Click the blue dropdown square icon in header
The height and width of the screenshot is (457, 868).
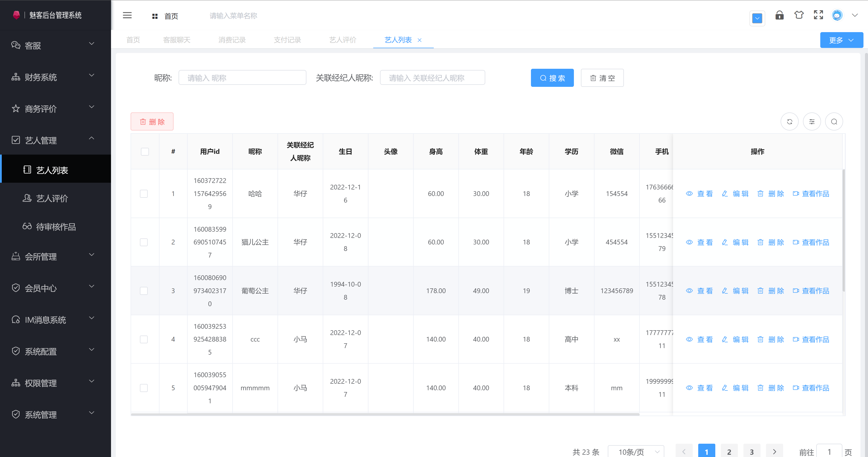757,18
